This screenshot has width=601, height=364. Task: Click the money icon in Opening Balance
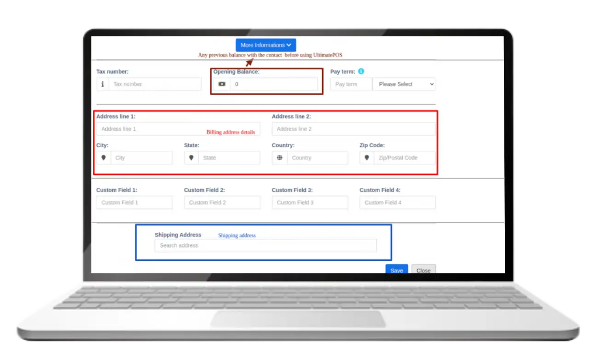(222, 84)
